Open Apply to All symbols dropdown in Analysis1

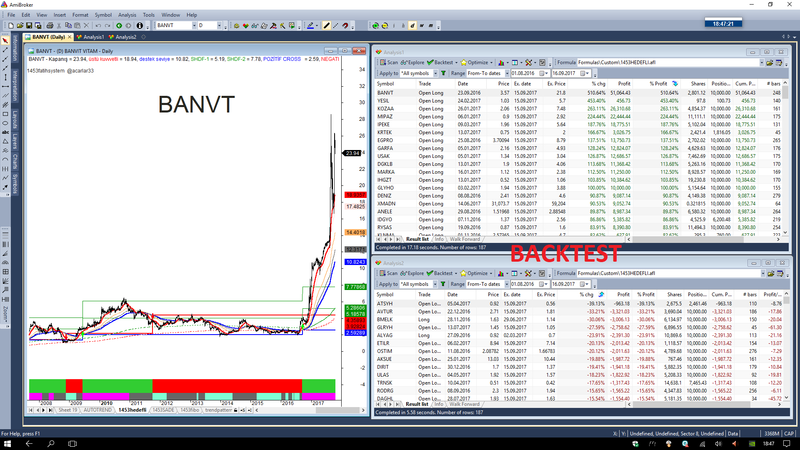pos(435,73)
